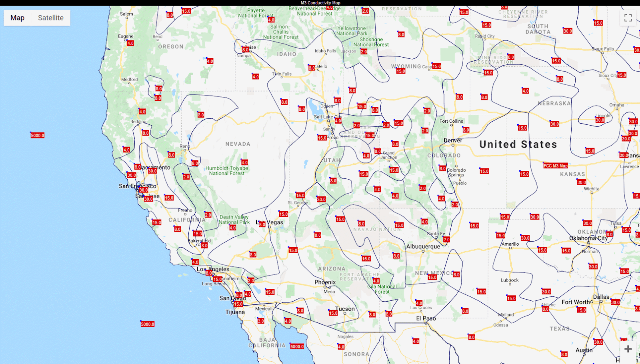This screenshot has width=640, height=364.
Task: Select the 3.0 marker below Mexicali
Action: [260, 320]
